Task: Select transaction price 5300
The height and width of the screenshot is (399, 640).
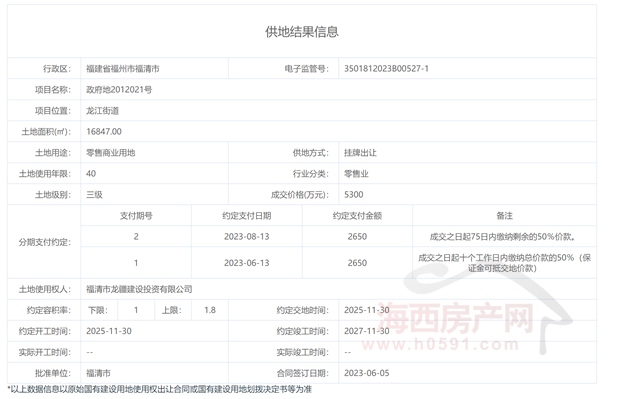Action: click(x=353, y=195)
